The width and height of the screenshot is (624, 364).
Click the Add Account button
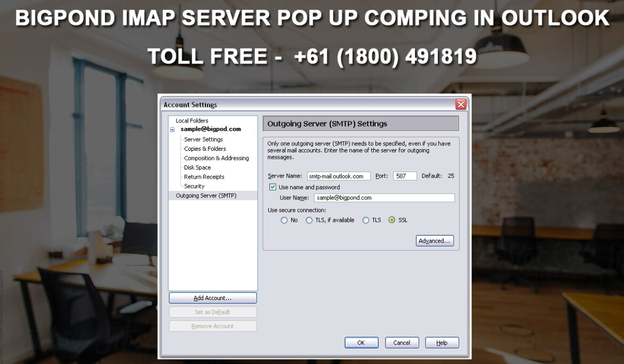(x=212, y=298)
